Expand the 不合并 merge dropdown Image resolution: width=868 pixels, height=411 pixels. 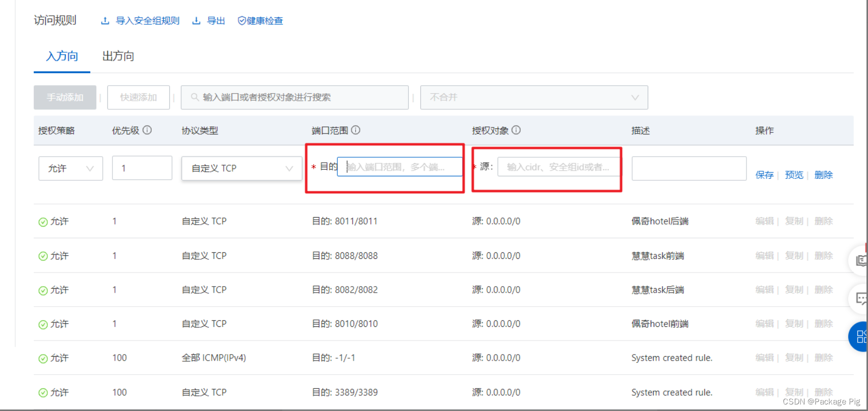tap(534, 97)
